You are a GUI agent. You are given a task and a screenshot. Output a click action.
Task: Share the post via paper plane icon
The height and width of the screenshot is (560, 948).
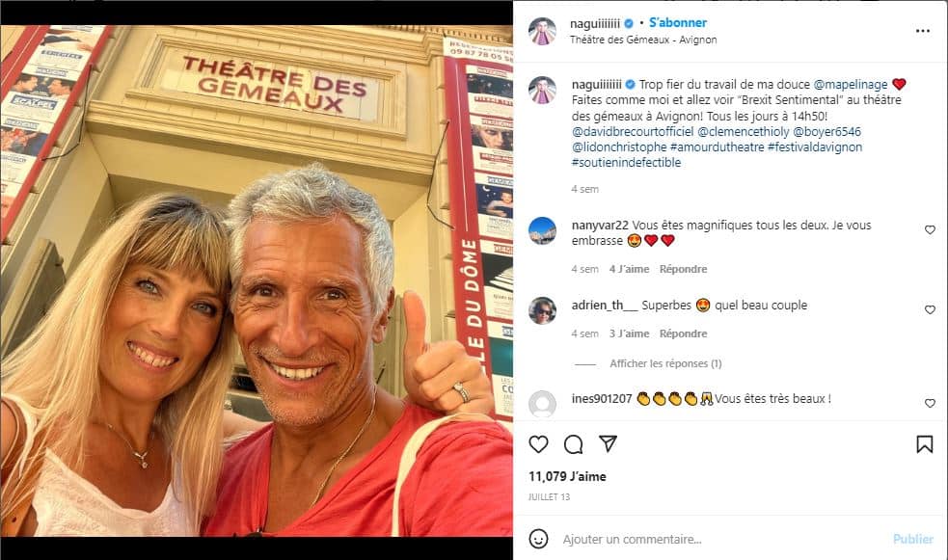[x=608, y=444]
